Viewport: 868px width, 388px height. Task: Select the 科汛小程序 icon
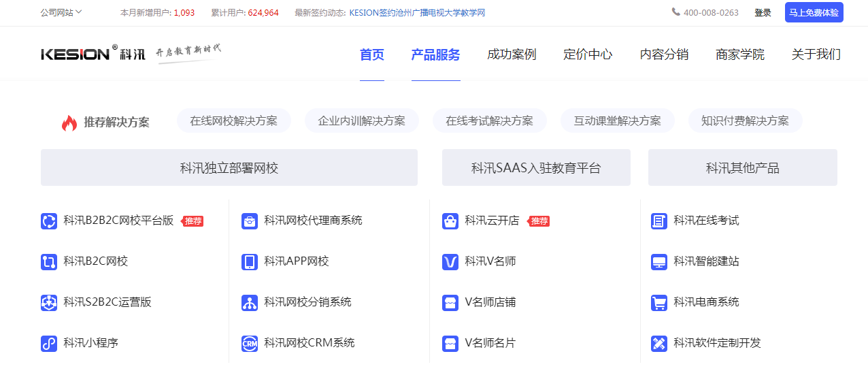[x=49, y=344]
